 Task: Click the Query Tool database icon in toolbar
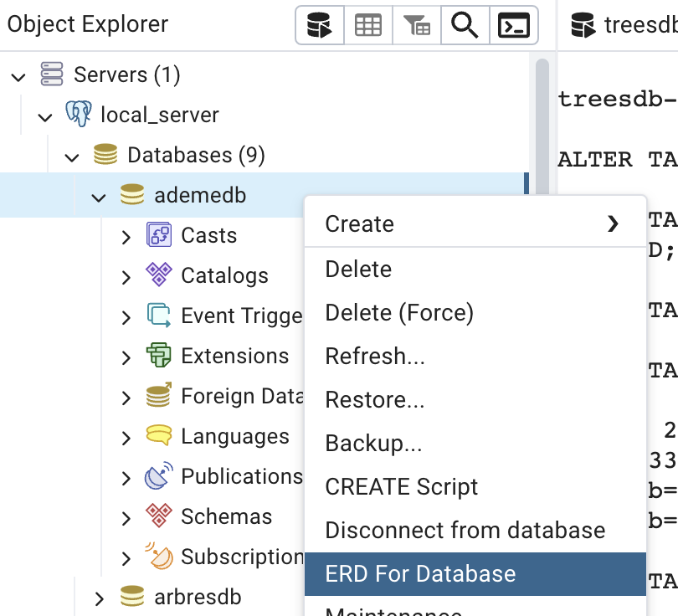320,26
